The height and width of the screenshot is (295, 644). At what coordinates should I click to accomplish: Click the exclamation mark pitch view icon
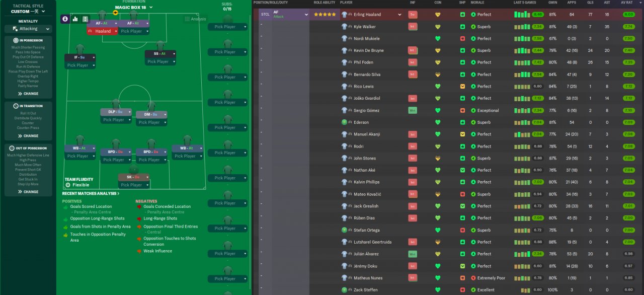(x=85, y=19)
